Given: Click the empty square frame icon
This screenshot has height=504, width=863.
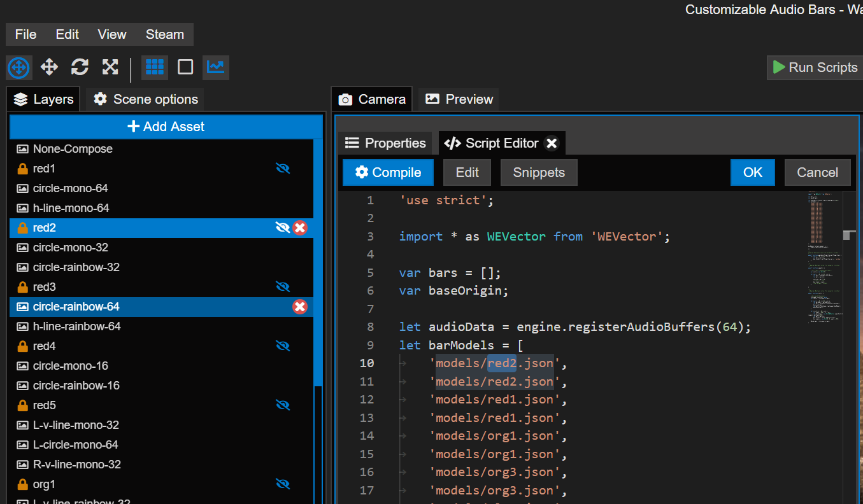Looking at the screenshot, I should [185, 67].
